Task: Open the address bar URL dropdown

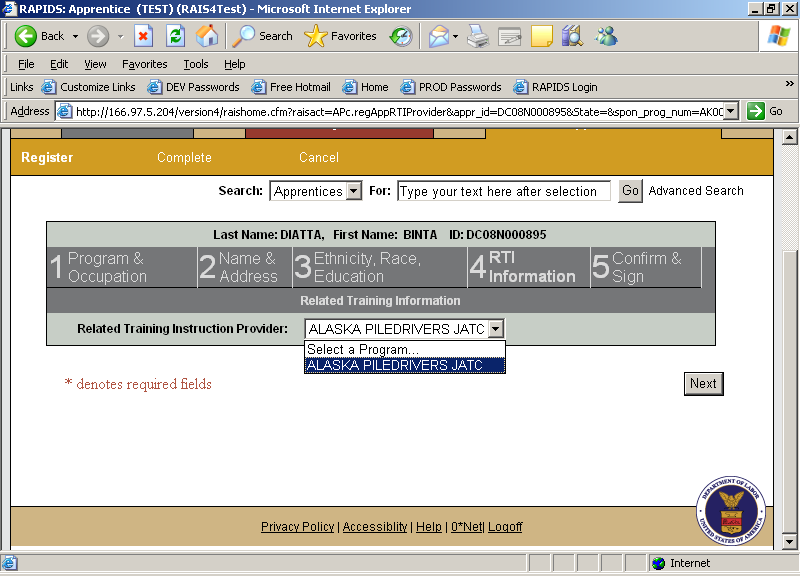Action: coord(732,111)
